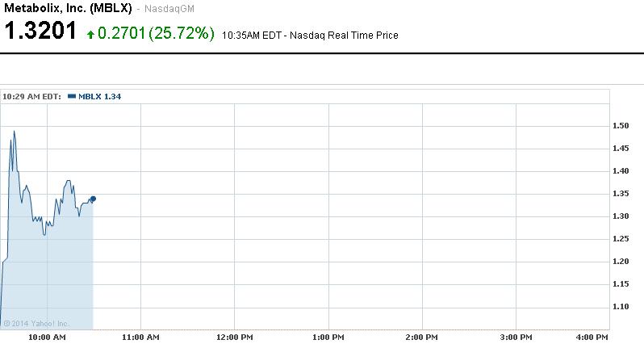Click the Metabolix, Inc. (MBLX) title
644x344 pixels.
pyautogui.click(x=68, y=8)
